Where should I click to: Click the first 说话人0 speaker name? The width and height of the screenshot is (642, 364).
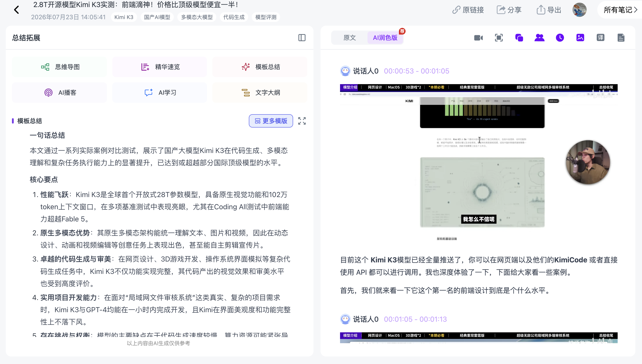(x=365, y=71)
